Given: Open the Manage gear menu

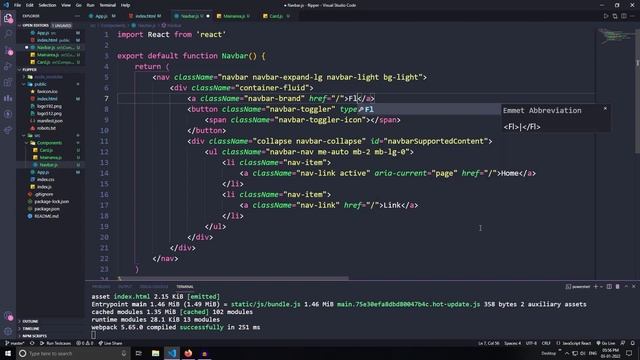Looking at the screenshot, I should coord(8,331).
